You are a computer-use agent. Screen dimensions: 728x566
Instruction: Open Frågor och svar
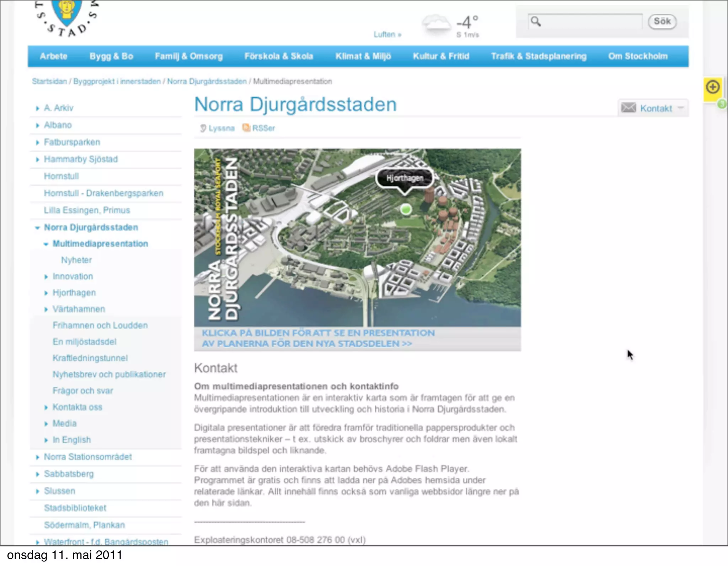point(83,391)
